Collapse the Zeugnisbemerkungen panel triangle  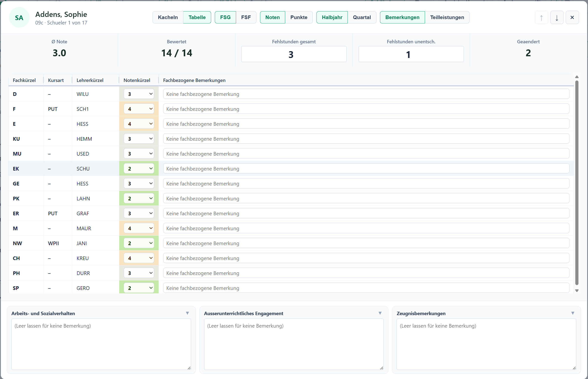(x=573, y=313)
